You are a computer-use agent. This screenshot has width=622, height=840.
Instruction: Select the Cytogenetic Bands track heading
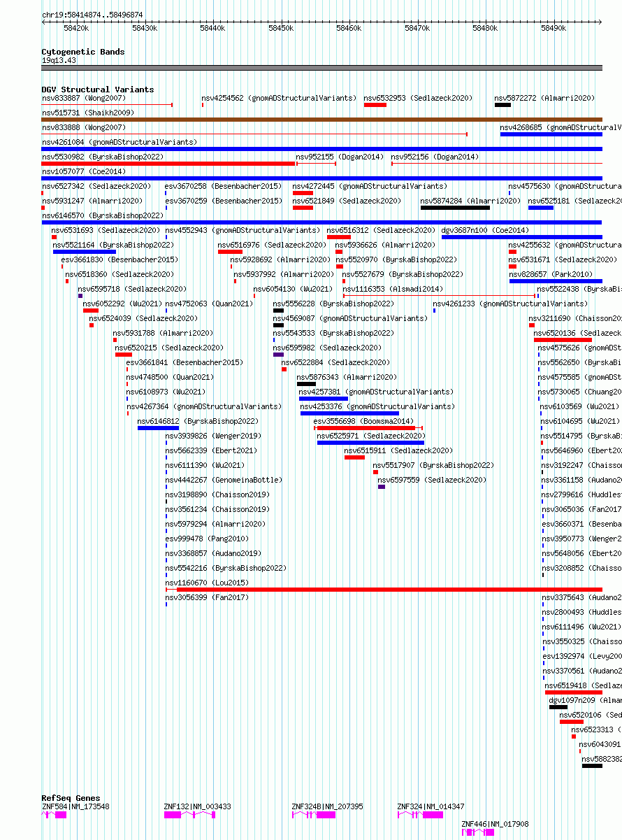[x=83, y=52]
